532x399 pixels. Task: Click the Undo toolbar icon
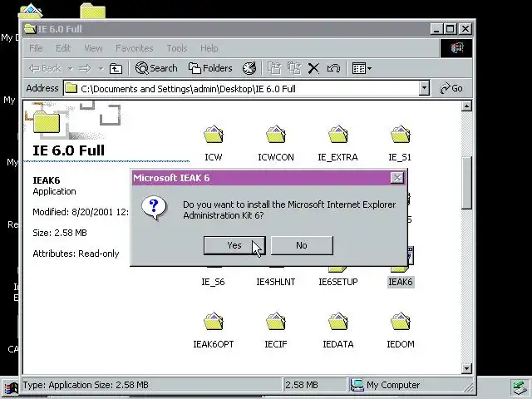[333, 68]
